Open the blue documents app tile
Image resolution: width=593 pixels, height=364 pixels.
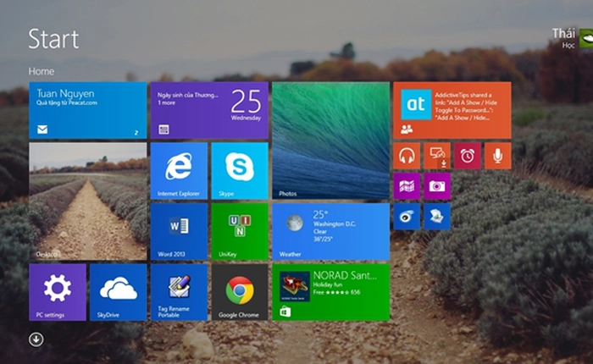click(x=437, y=217)
